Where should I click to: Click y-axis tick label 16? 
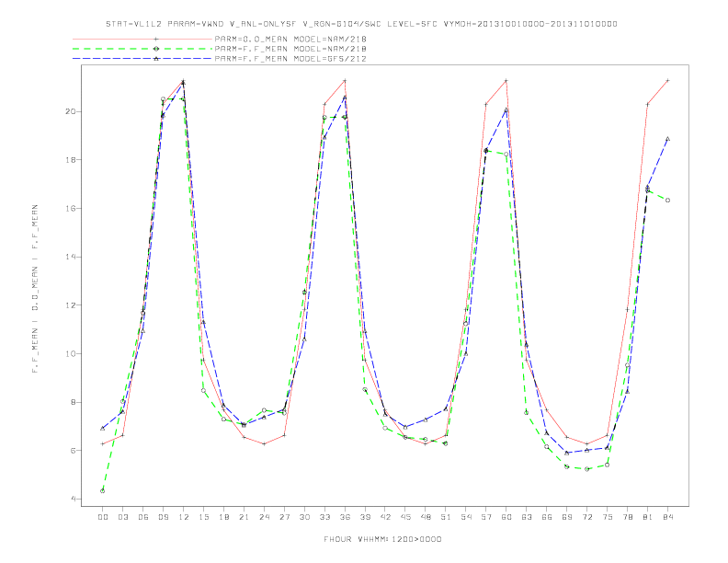71,209
